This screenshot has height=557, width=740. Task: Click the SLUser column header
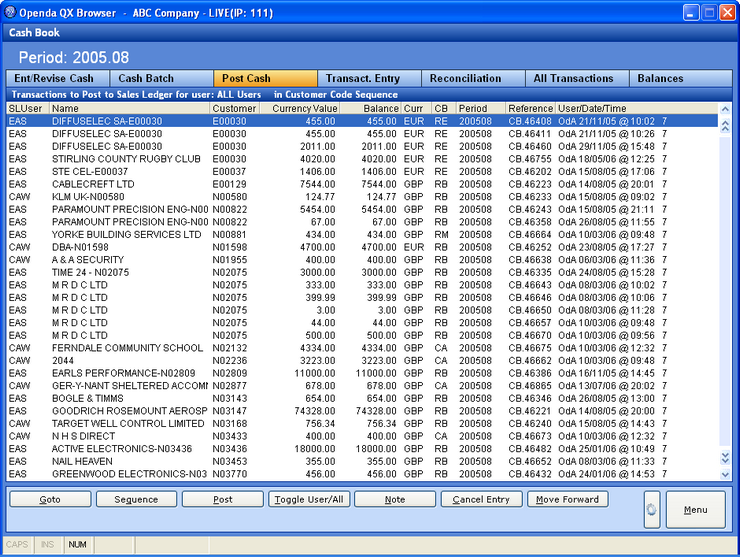28,109
